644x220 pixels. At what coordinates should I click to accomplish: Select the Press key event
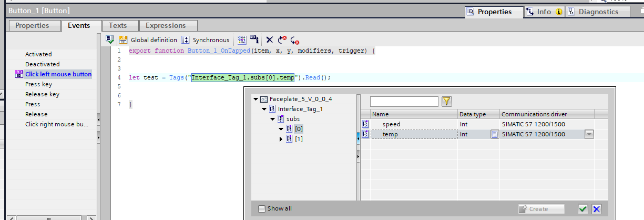coord(38,84)
